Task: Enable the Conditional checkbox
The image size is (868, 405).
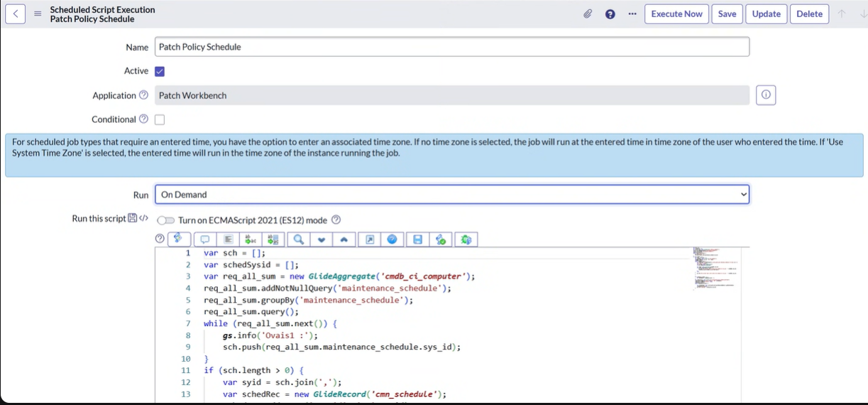Action: coord(160,119)
